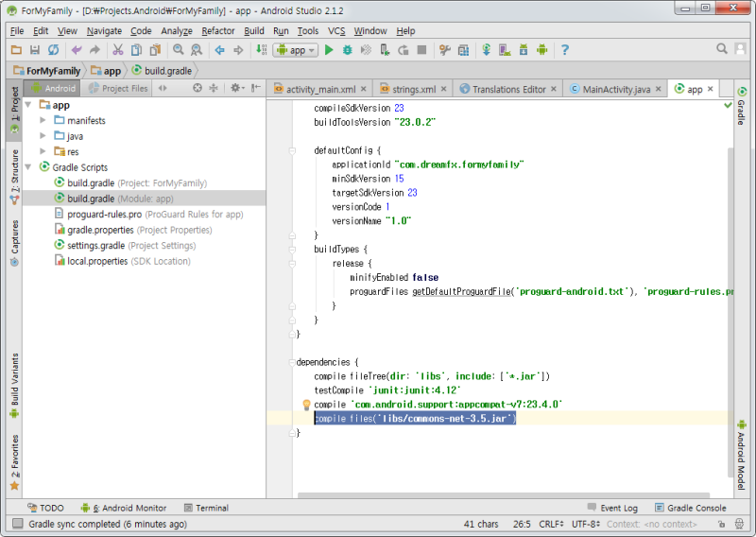The width and height of the screenshot is (756, 537).
Task: Collapse the app tree node
Action: pyautogui.click(x=28, y=105)
